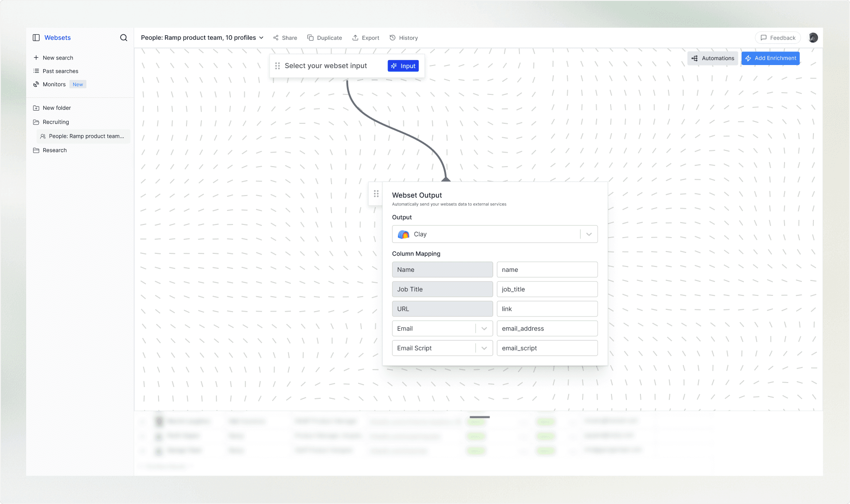This screenshot has width=850, height=504.
Task: Click the Recruiting folder icon
Action: (36, 122)
